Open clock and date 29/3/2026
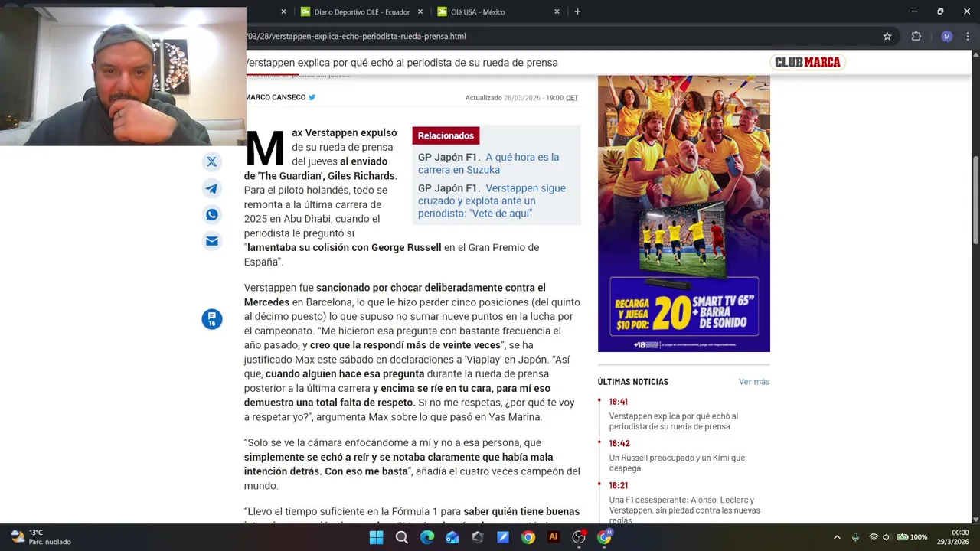980x551 pixels. click(952, 537)
